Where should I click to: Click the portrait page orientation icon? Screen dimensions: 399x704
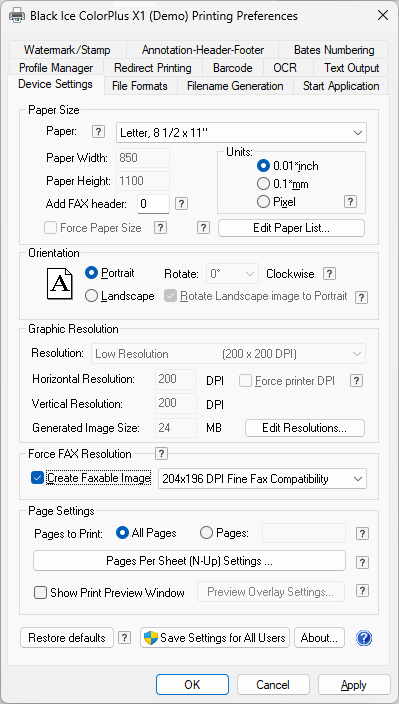pyautogui.click(x=59, y=284)
